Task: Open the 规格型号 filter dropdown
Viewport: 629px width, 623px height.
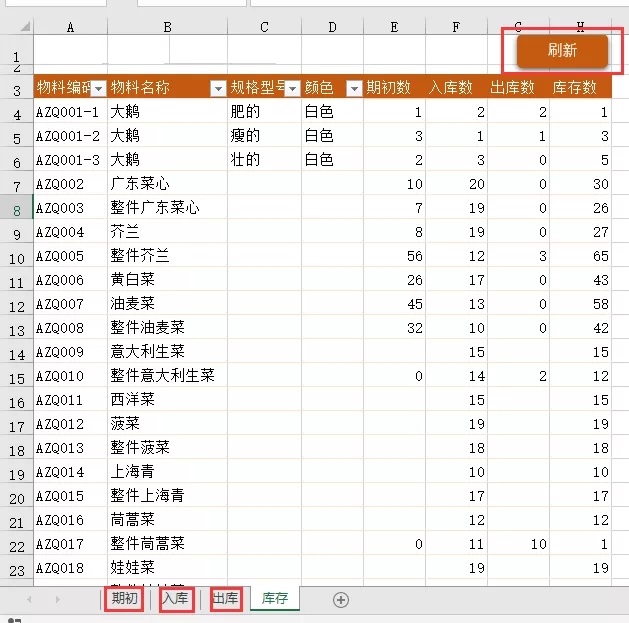Action: point(292,88)
